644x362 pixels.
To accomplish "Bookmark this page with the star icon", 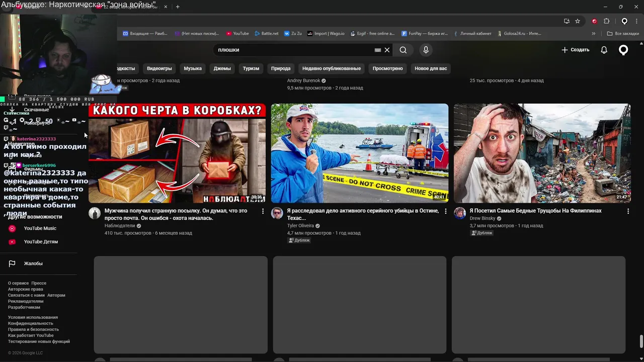I will (578, 21).
